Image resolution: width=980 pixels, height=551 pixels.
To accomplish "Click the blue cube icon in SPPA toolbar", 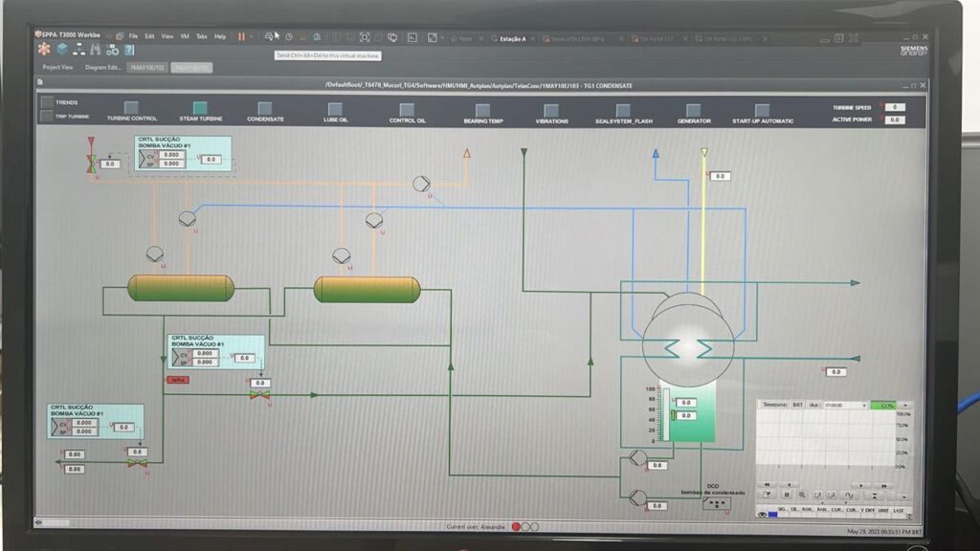I will click(62, 50).
